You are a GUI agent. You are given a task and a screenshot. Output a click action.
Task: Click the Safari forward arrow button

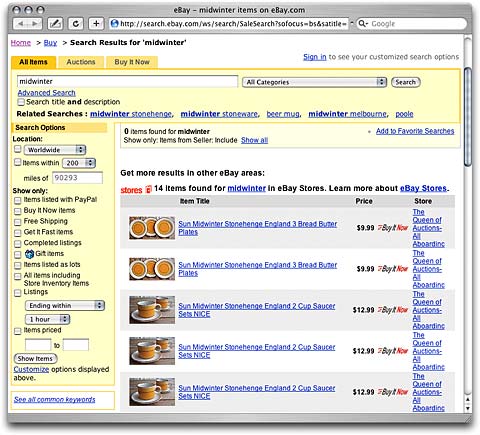pyautogui.click(x=35, y=24)
